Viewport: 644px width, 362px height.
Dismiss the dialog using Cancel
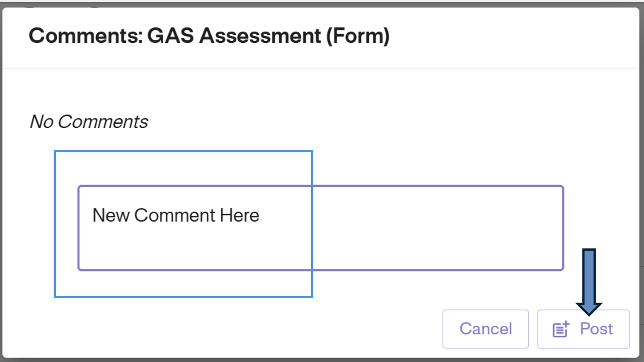[x=485, y=328]
